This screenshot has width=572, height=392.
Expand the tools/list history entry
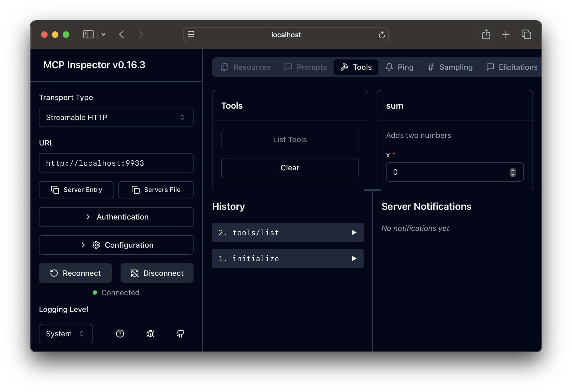tap(288, 232)
